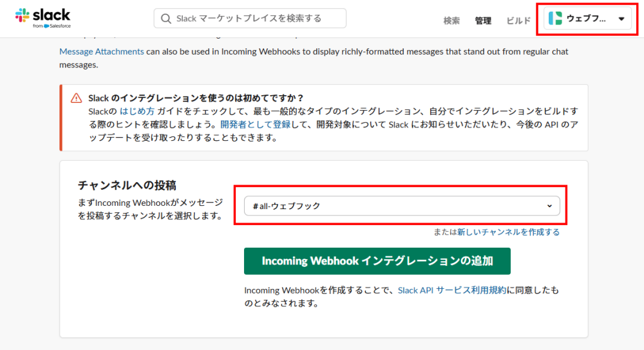Click 新しいチャンネルを作成する link

509,232
